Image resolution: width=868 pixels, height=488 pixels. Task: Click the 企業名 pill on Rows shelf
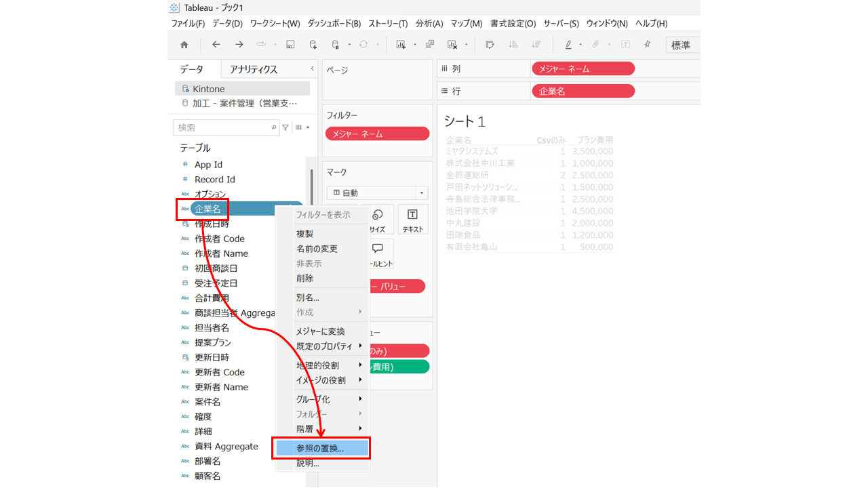pyautogui.click(x=583, y=91)
